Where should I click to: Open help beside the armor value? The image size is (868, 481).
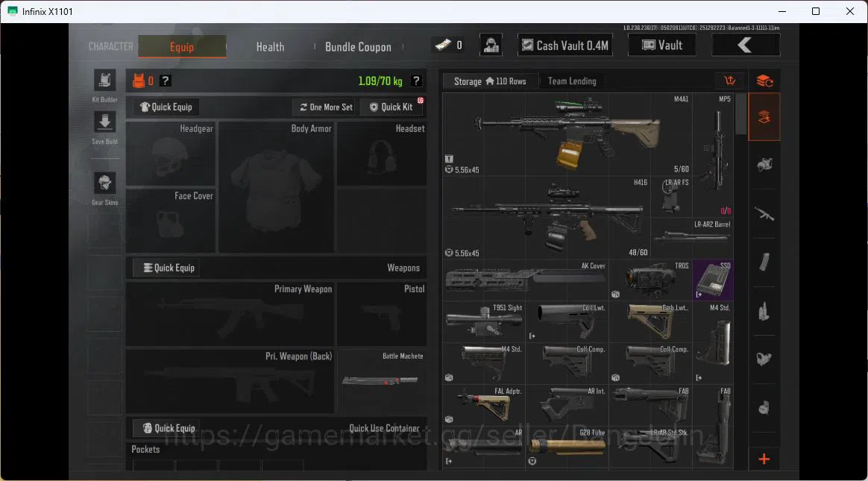165,81
